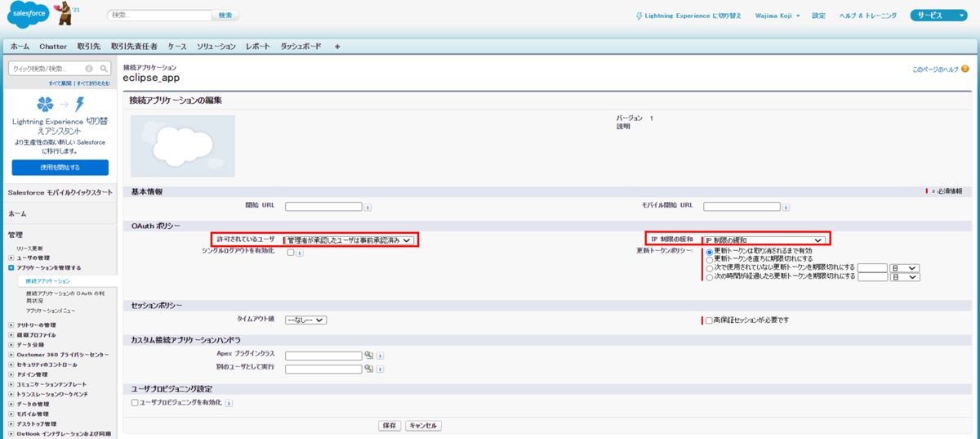Click info icon beside ユーザプロビジョニングを有効化
This screenshot has width=980, height=439.
click(229, 403)
